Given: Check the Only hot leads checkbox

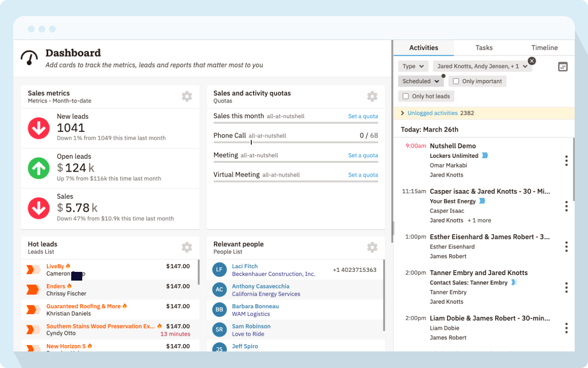Looking at the screenshot, I should coord(406,96).
